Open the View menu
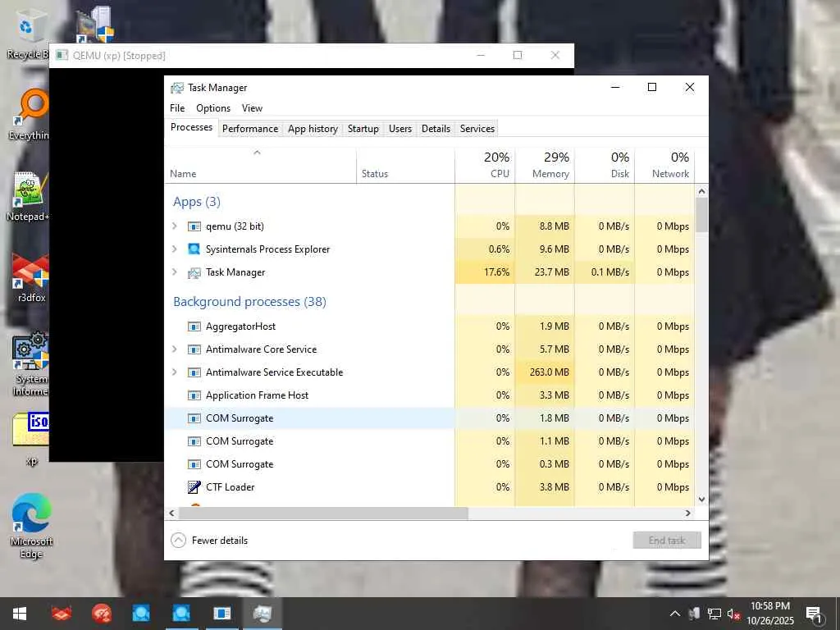The width and height of the screenshot is (840, 630). tap(252, 108)
